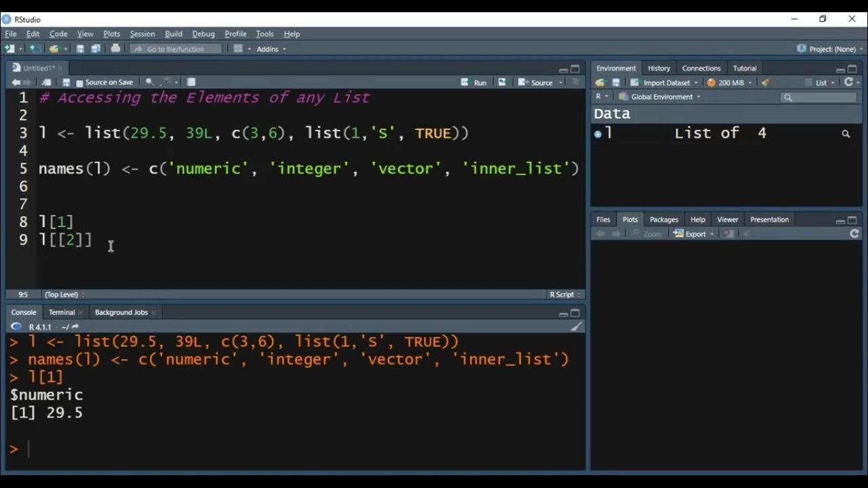
Task: Open the (Top Level) scope selector
Action: (x=64, y=295)
